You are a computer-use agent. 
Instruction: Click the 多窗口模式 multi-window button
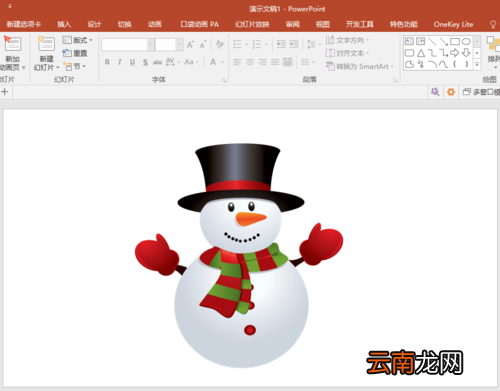pos(481,92)
